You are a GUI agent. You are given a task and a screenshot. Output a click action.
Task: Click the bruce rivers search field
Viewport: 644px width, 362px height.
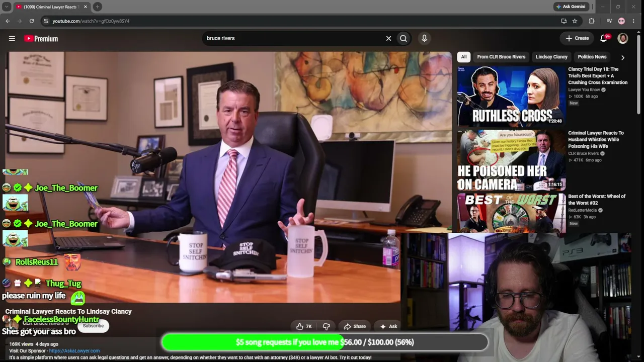click(x=294, y=38)
